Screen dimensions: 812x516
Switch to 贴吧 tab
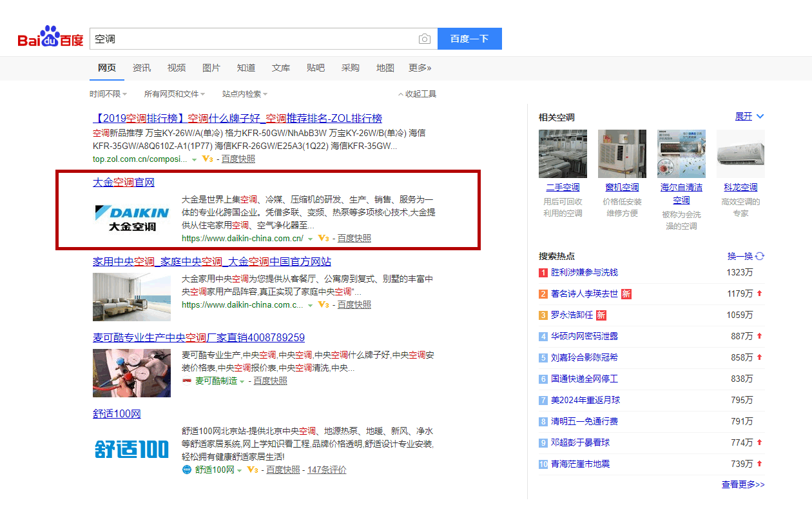pyautogui.click(x=316, y=68)
